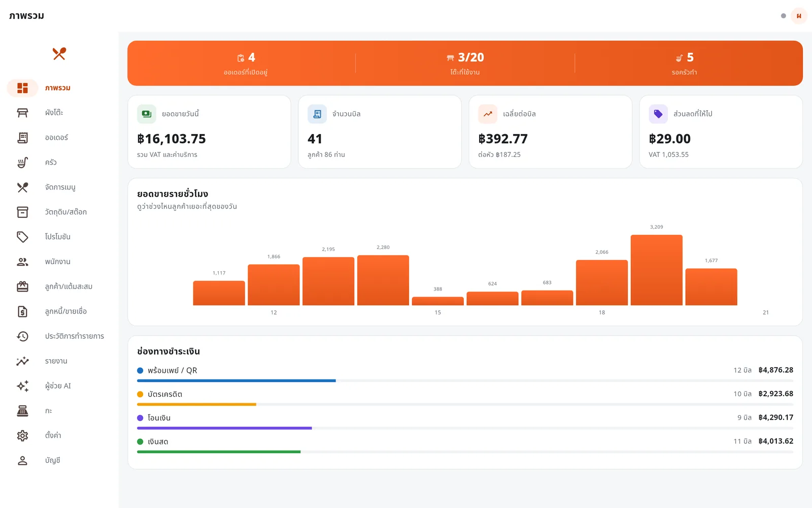Click the 9 บิล count for โอนเงิน

pos(744,418)
